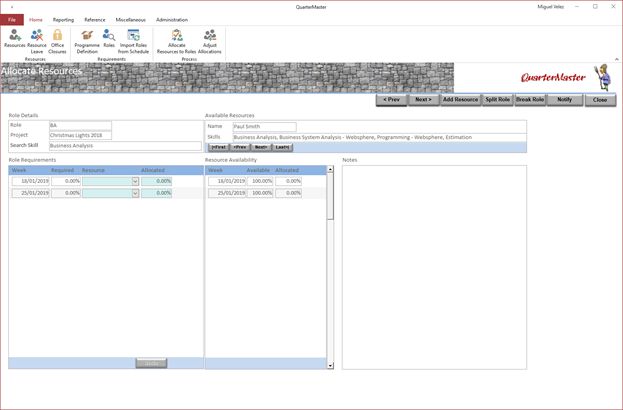Select Role Requirements week 18/01/2019 cell
623x410 pixels.
tap(31, 181)
